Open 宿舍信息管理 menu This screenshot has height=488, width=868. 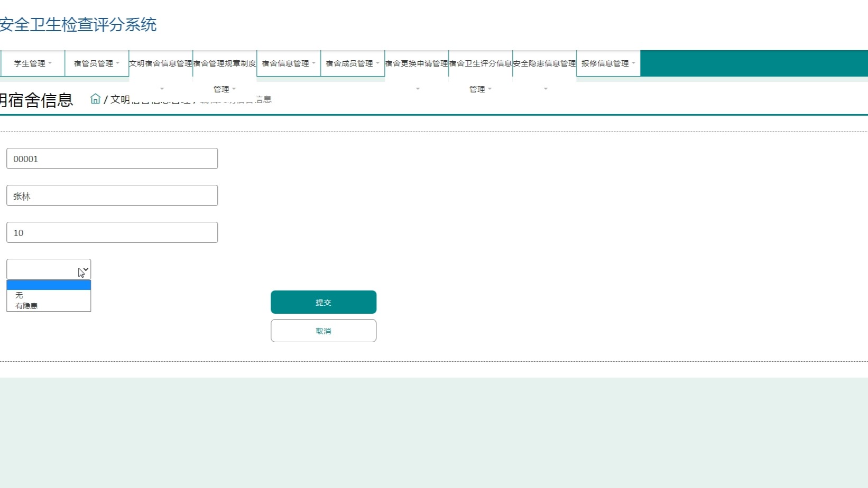click(x=289, y=63)
